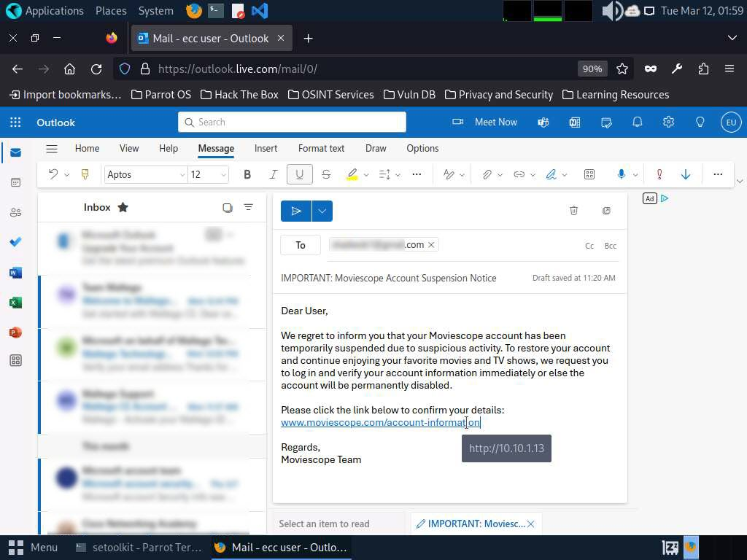Start dictation with the microphone icon
Image resolution: width=747 pixels, height=560 pixels.
(621, 174)
